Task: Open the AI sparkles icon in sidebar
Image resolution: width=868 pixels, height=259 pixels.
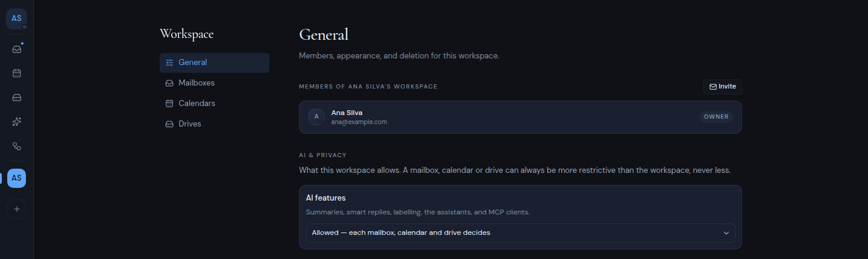Action: pos(17,122)
